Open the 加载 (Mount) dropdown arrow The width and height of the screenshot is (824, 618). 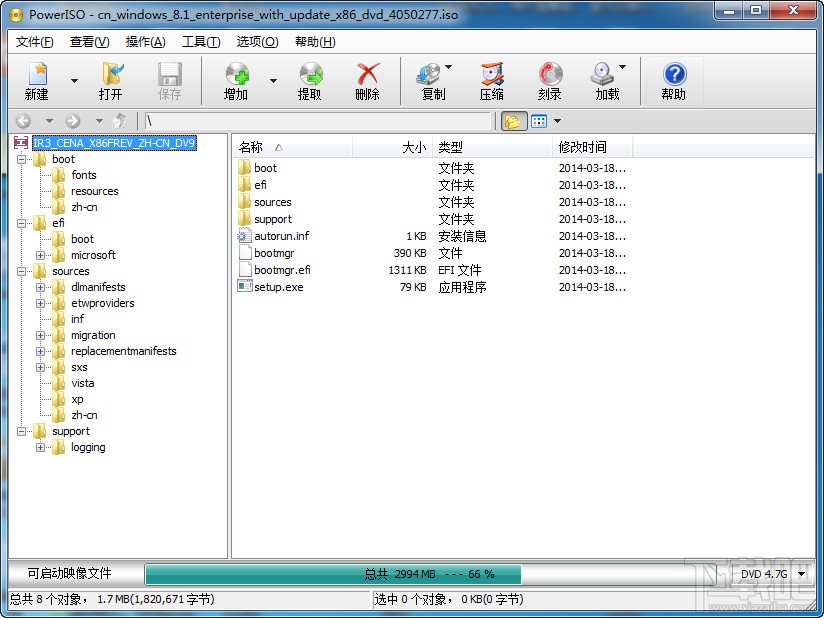pyautogui.click(x=622, y=67)
